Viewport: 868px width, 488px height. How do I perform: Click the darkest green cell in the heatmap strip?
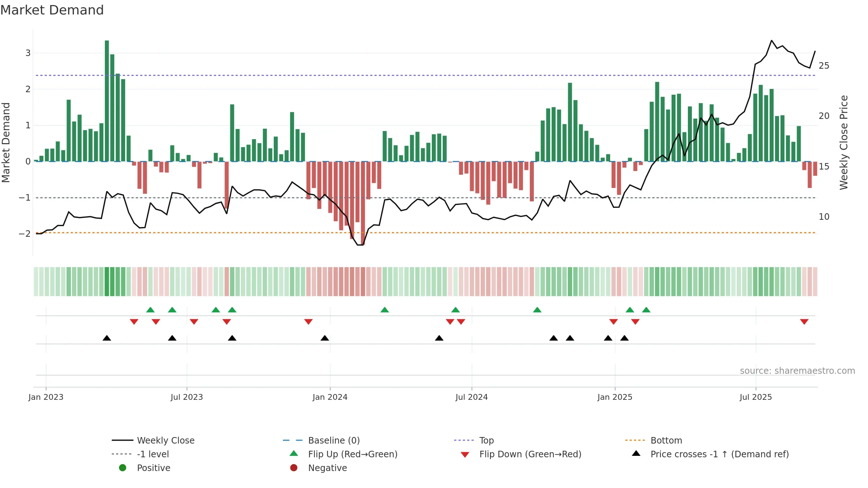[107, 282]
